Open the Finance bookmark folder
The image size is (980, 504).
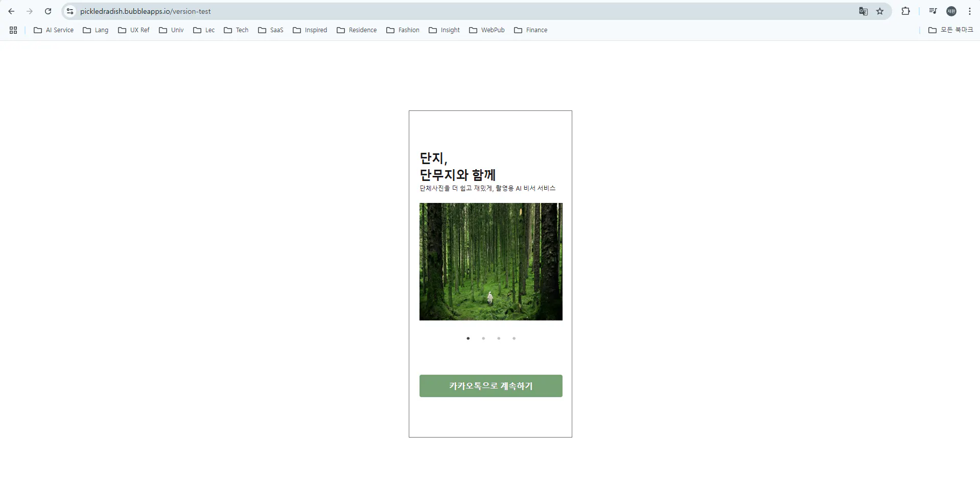[x=531, y=30]
